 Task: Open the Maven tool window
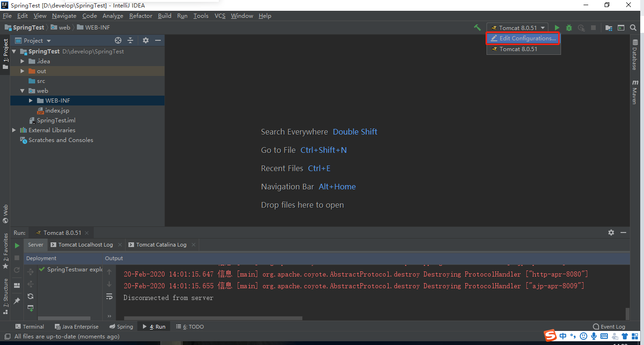point(635,91)
